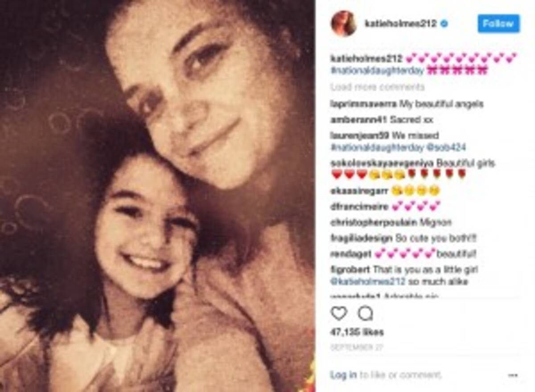Open the three-dots more options menu
535x392 pixels.
click(513, 376)
